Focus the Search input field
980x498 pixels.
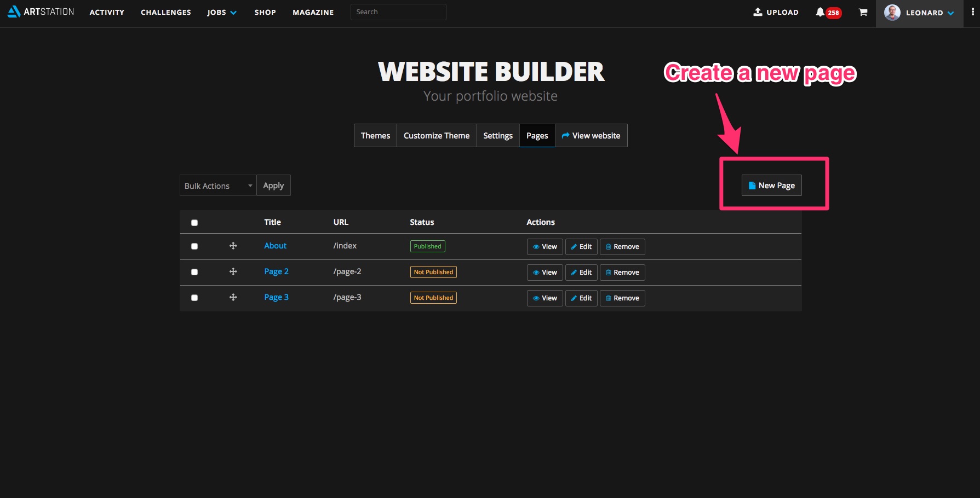[398, 12]
